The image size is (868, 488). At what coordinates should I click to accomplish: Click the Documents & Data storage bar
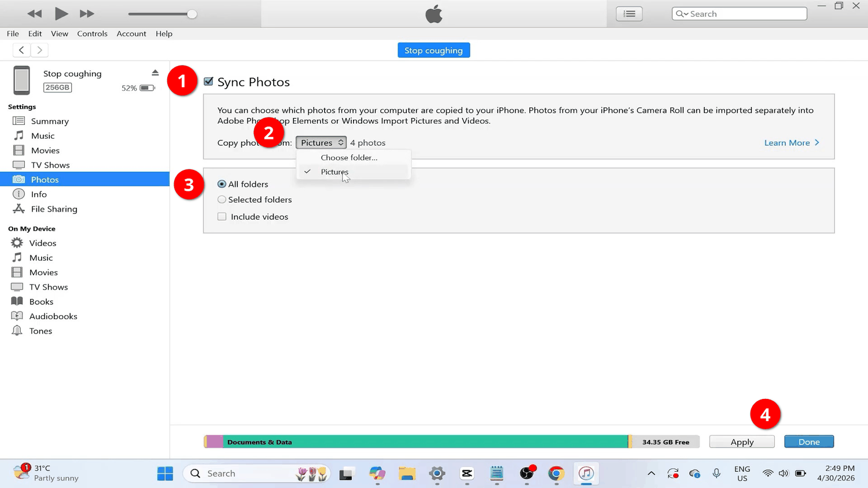tap(426, 442)
